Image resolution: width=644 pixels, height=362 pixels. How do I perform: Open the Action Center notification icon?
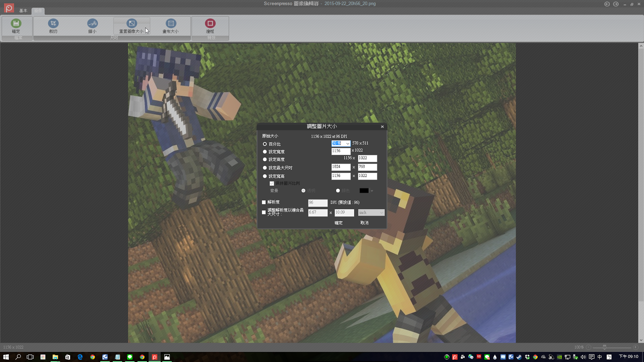click(592, 357)
